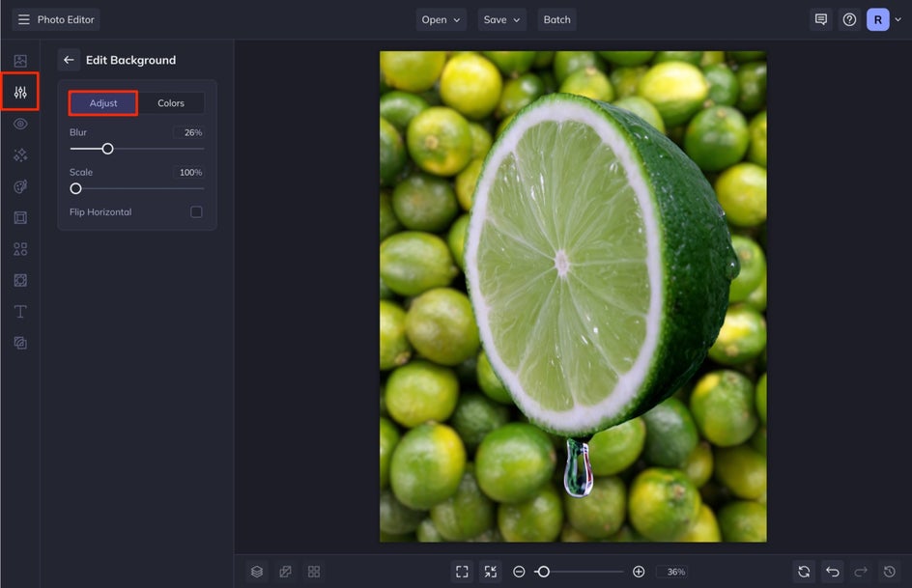Click the 36% zoom percentage field
Screen dimensions: 912x588
(x=674, y=572)
